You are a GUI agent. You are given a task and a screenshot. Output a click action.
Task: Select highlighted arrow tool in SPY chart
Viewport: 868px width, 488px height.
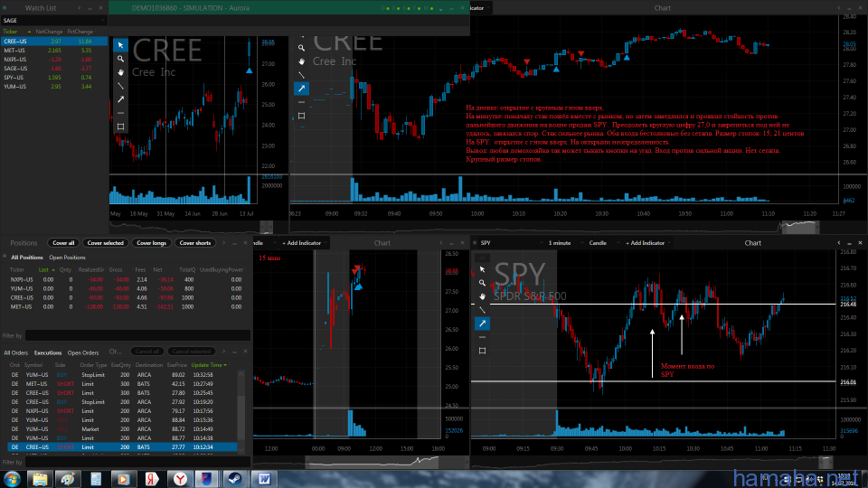coord(482,324)
